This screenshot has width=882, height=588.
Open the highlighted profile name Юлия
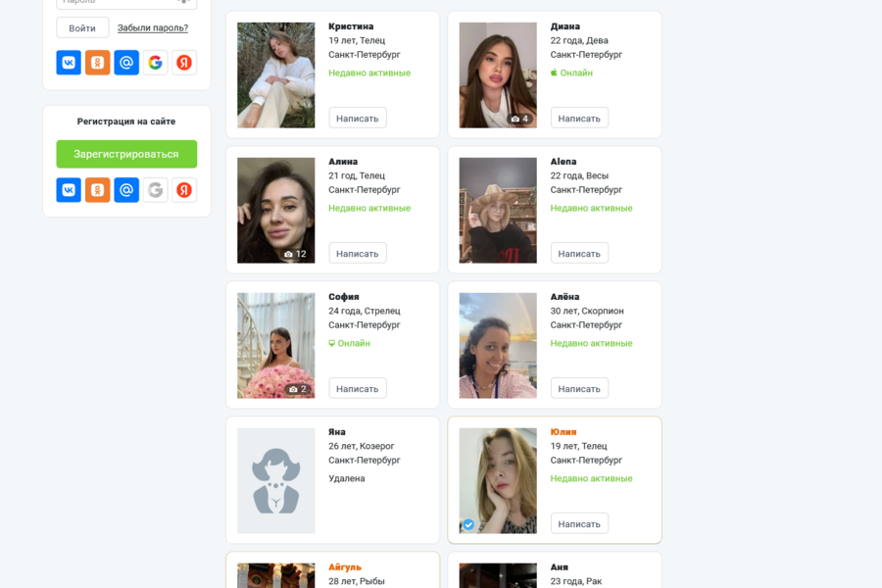tap(563, 431)
